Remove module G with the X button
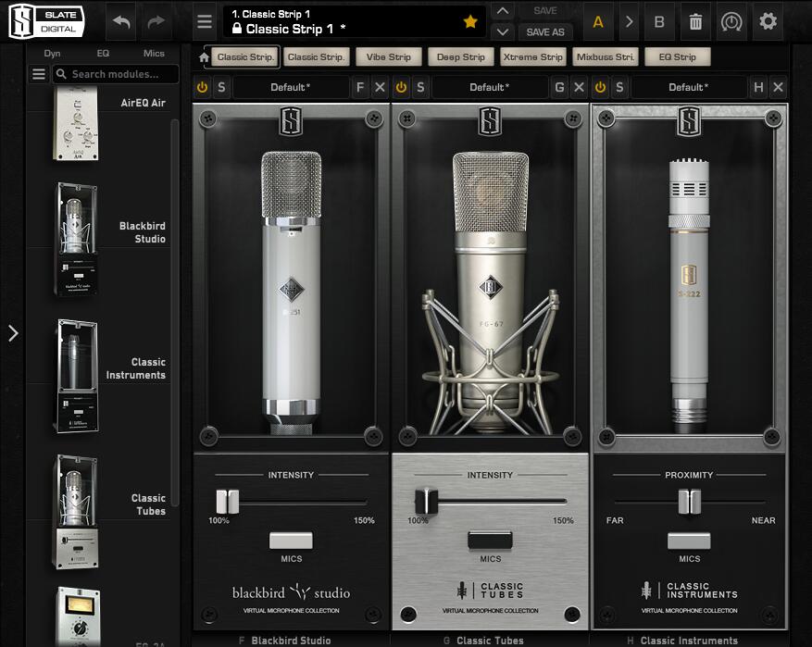 [x=579, y=87]
